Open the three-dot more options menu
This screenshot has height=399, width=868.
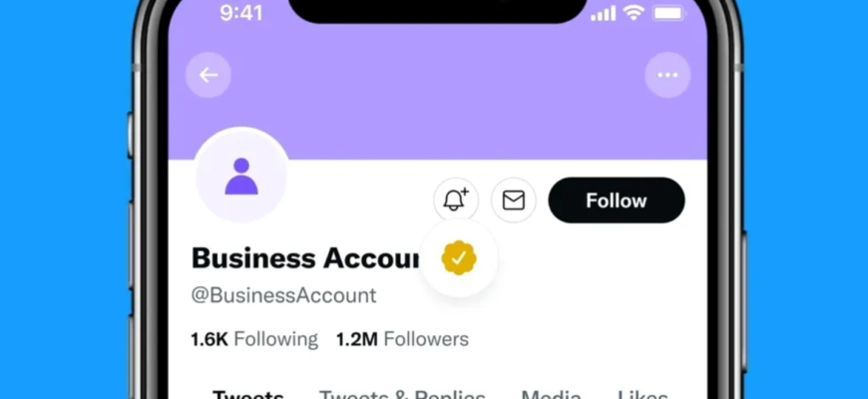pyautogui.click(x=667, y=75)
